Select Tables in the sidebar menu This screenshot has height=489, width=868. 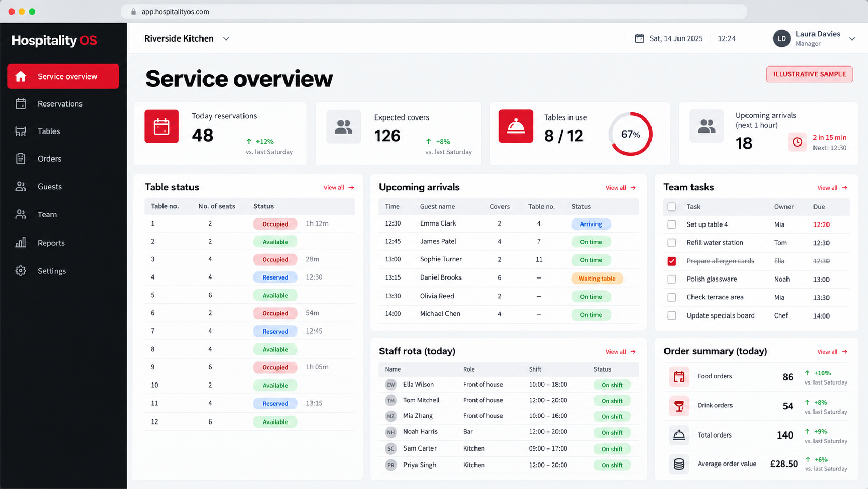pos(63,131)
